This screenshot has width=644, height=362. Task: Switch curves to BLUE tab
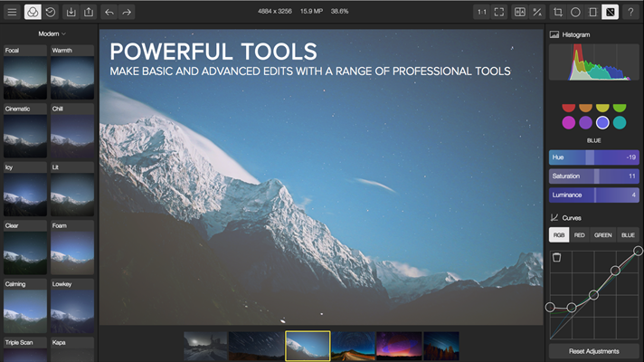coord(628,235)
